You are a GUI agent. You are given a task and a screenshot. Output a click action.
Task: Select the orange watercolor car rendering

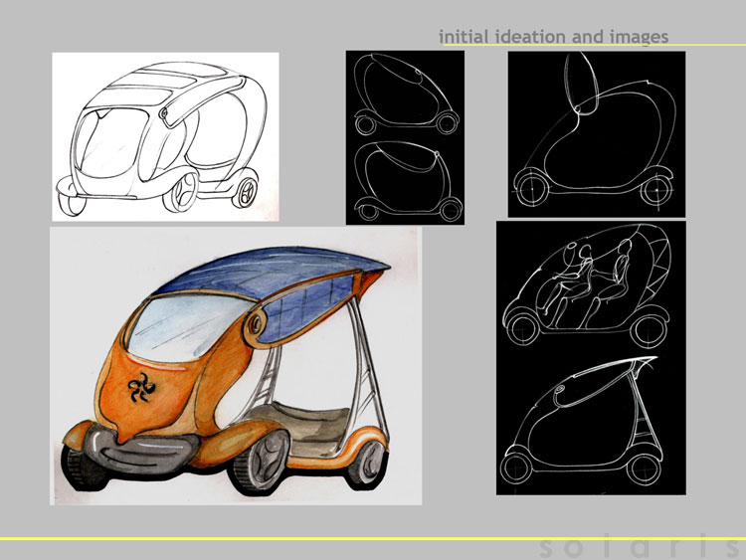click(x=236, y=366)
